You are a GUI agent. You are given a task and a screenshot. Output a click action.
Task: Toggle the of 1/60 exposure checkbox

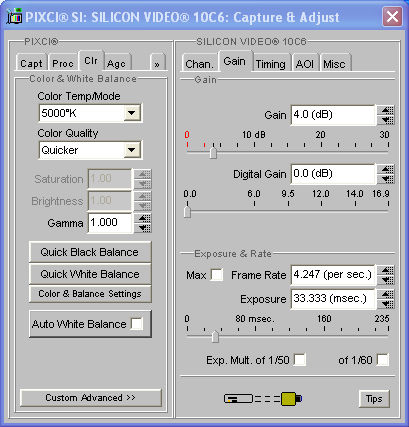383,360
